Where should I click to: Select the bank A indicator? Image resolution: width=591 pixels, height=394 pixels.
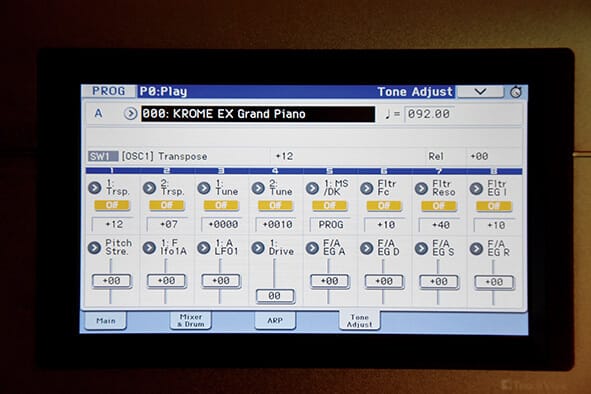pyautogui.click(x=98, y=113)
